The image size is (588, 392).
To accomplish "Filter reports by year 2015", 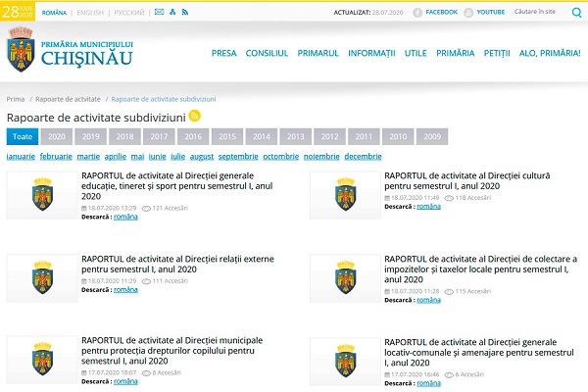I will [227, 136].
